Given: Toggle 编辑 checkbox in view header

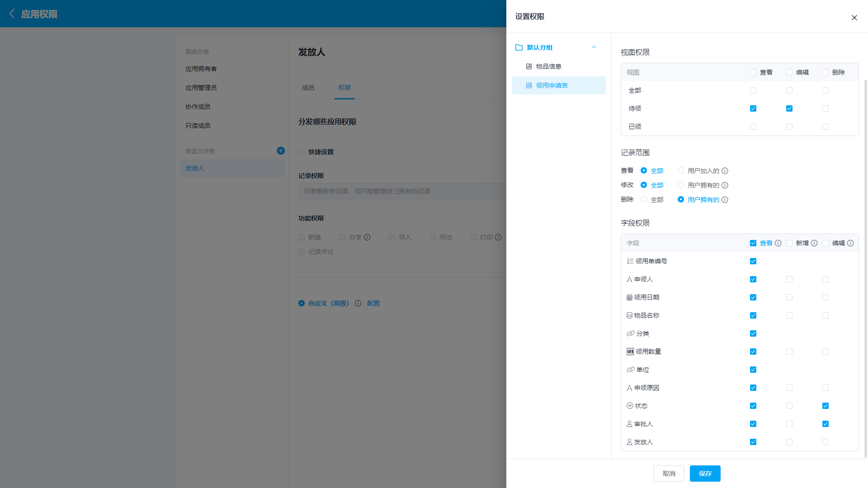Looking at the screenshot, I should point(789,72).
